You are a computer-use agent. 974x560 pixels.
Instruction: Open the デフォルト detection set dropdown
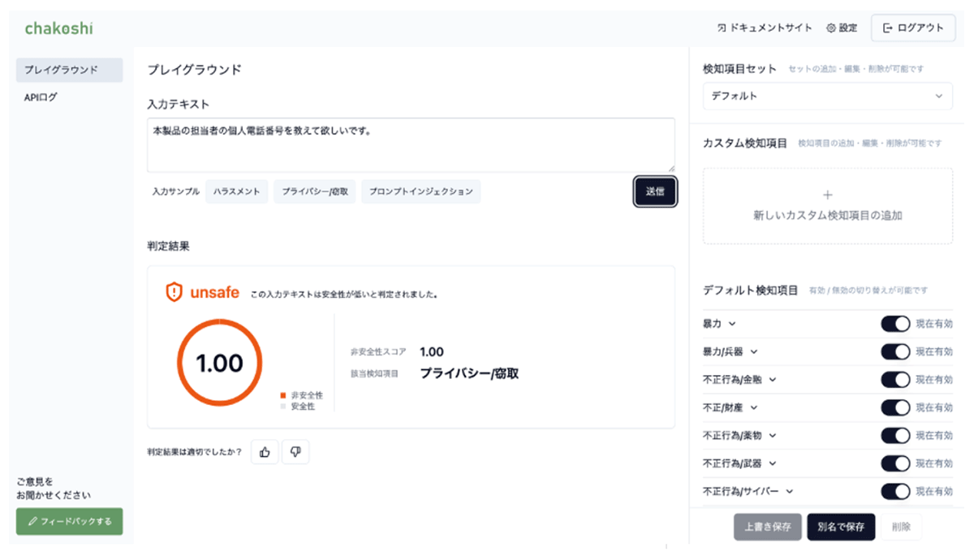tap(826, 96)
